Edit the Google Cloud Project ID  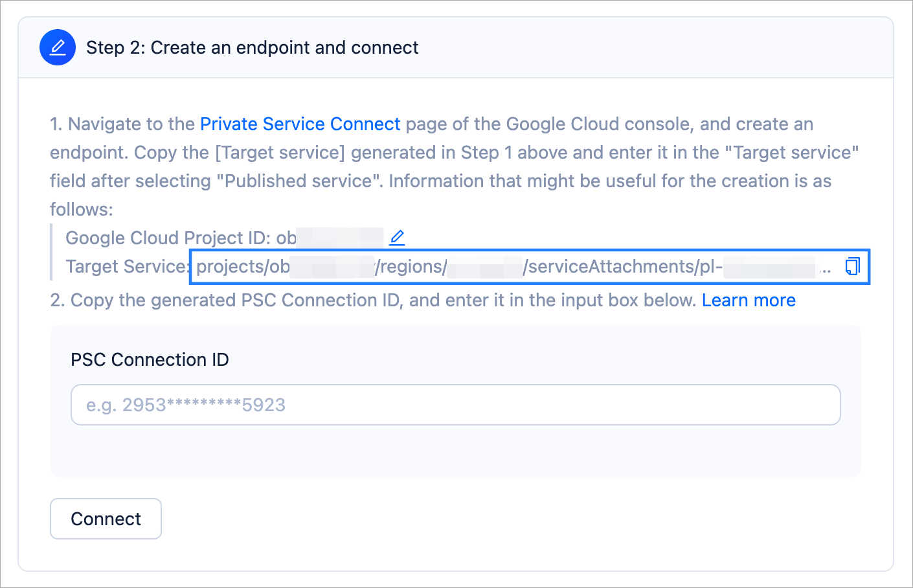pos(397,238)
